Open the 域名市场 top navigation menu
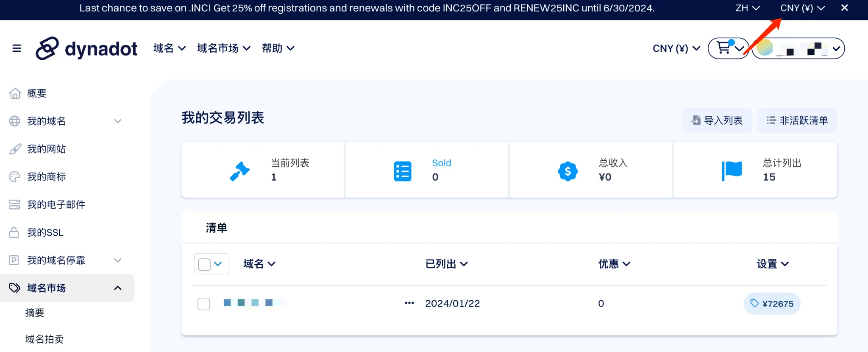The width and height of the screenshot is (868, 352). [223, 48]
